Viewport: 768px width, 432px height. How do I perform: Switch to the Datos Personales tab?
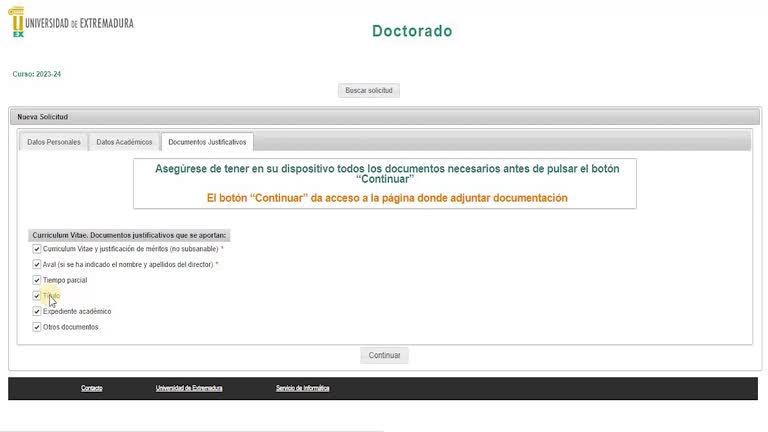pyautogui.click(x=54, y=142)
